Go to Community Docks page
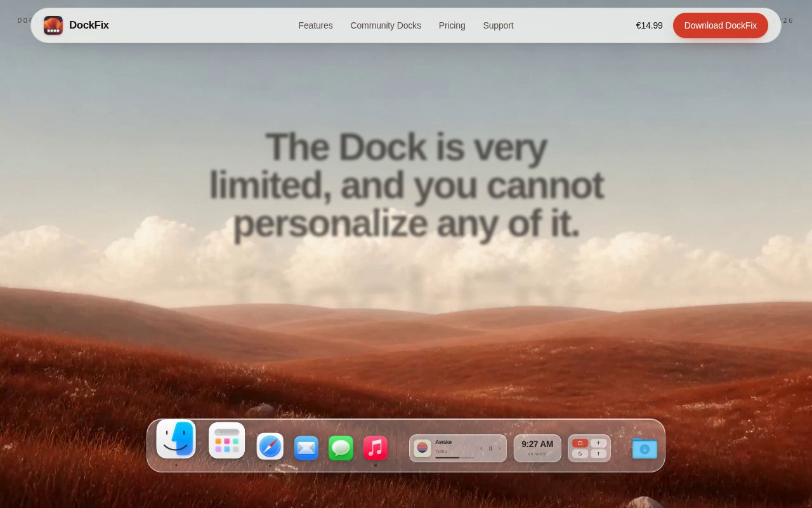This screenshot has width=812, height=508. [386, 25]
